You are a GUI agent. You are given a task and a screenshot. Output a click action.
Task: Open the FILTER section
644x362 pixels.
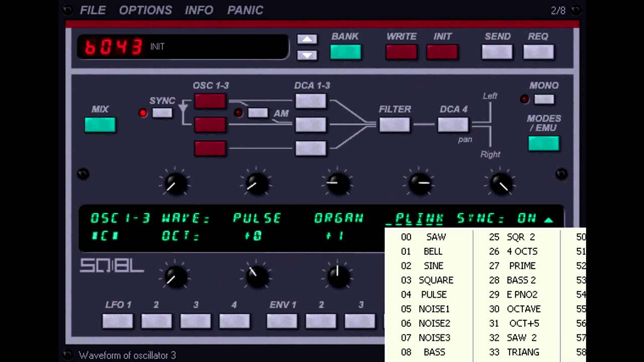pyautogui.click(x=394, y=125)
